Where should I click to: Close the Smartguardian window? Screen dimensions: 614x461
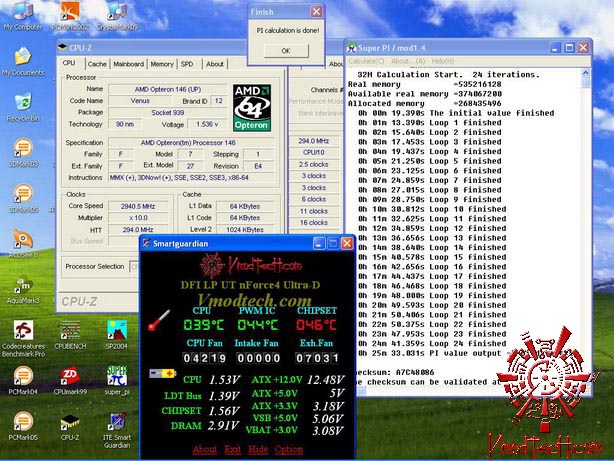[x=347, y=243]
